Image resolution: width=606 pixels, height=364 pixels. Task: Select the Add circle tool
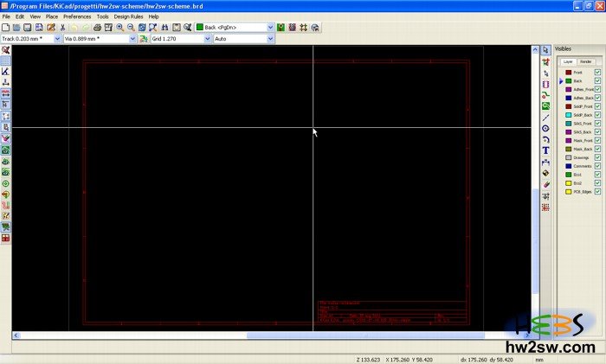[545, 129]
